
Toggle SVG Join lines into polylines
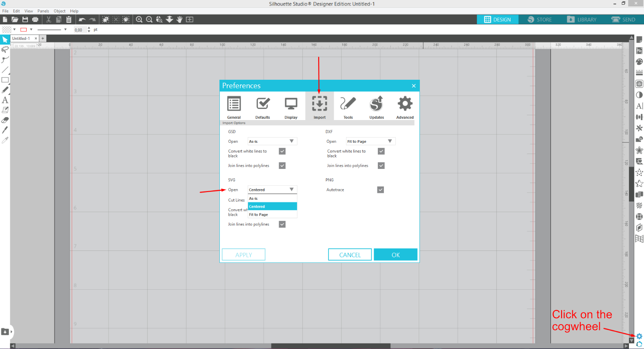(282, 224)
